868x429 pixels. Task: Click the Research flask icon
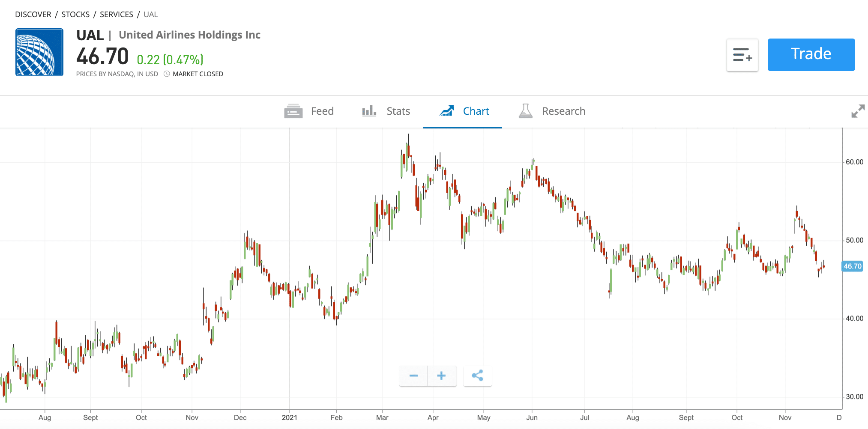pyautogui.click(x=526, y=111)
